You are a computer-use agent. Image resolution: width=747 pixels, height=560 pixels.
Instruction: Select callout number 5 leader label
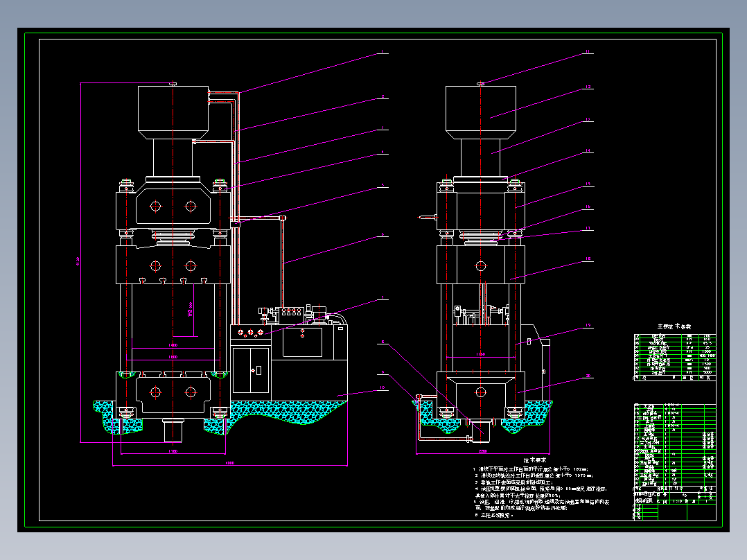383,185
